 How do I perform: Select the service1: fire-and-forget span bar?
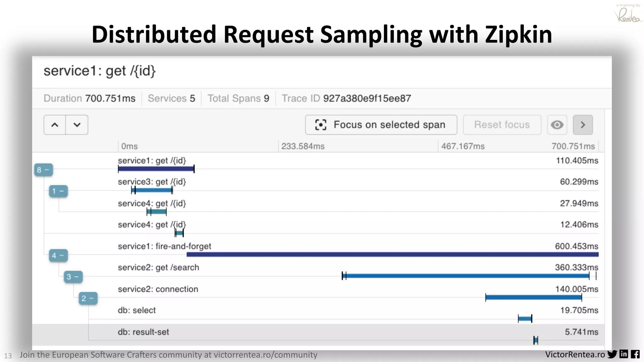click(392, 255)
